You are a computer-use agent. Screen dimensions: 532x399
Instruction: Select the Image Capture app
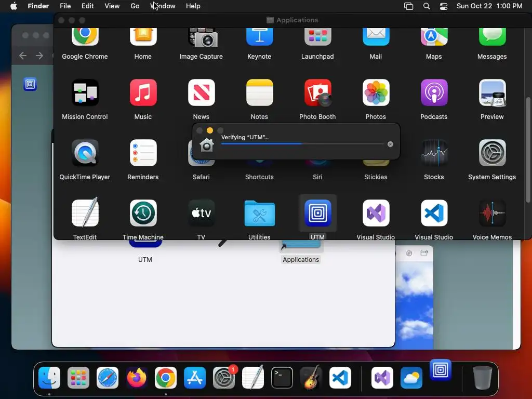tap(203, 37)
